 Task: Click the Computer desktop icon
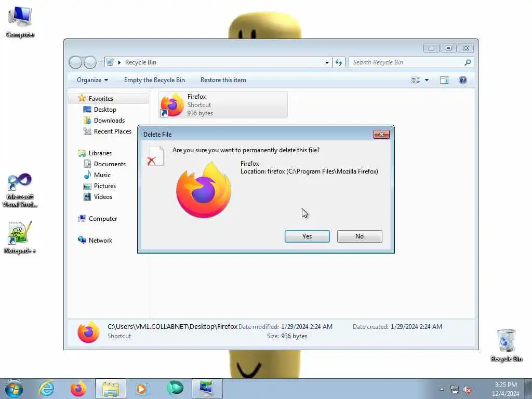20,22
